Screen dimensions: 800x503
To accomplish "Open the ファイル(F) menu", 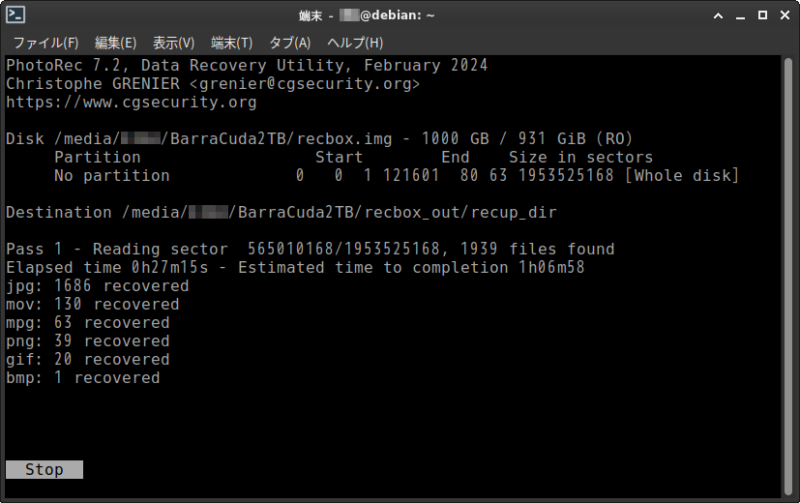I will tap(45, 43).
